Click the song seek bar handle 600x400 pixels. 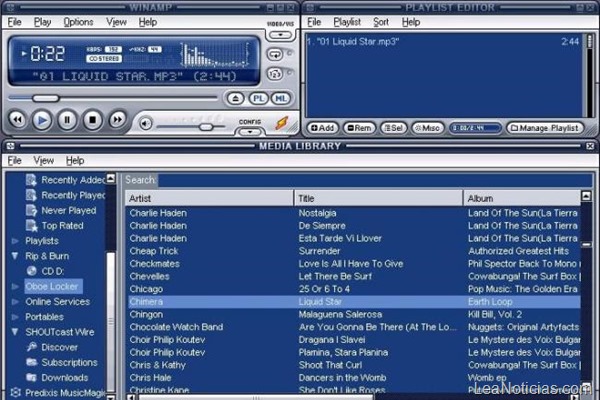(x=46, y=98)
